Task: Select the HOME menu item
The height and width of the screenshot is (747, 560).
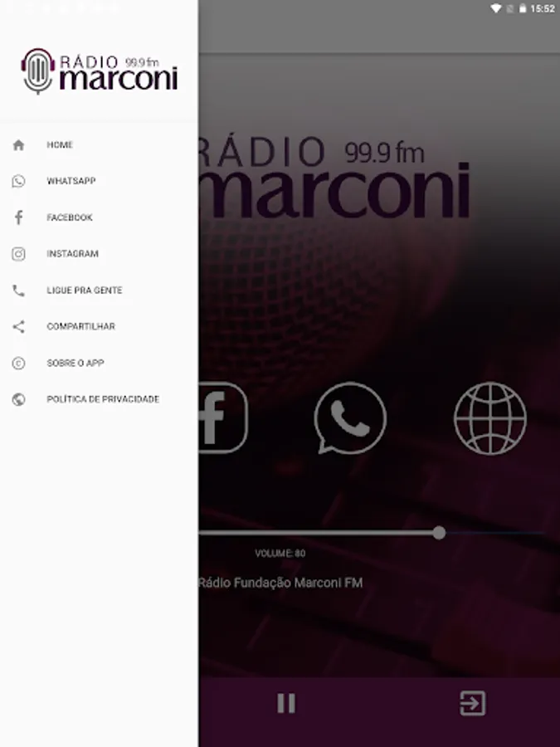Action: pyautogui.click(x=60, y=144)
